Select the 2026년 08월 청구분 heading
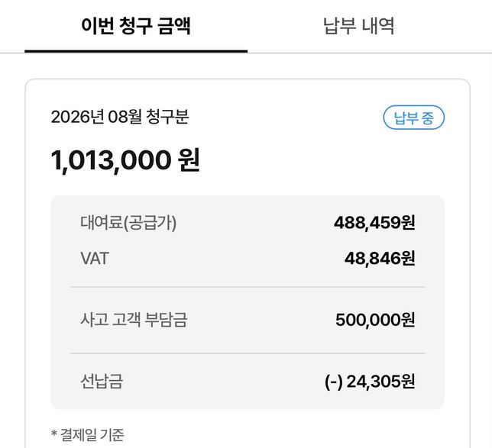 point(120,117)
